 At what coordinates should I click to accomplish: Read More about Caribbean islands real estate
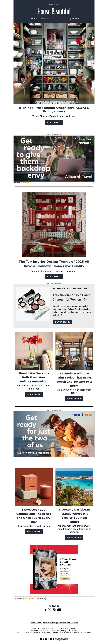click(74, 537)
